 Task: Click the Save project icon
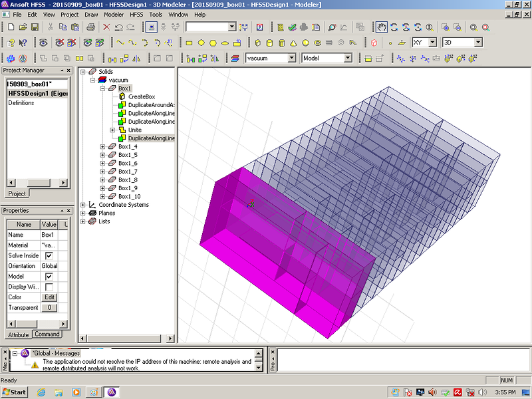point(35,27)
